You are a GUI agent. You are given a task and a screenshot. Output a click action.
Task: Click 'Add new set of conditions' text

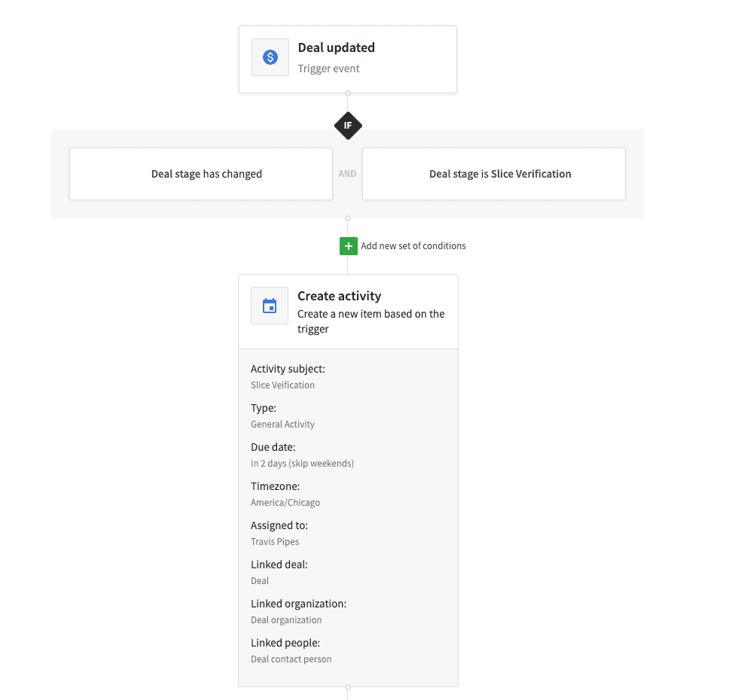point(413,246)
